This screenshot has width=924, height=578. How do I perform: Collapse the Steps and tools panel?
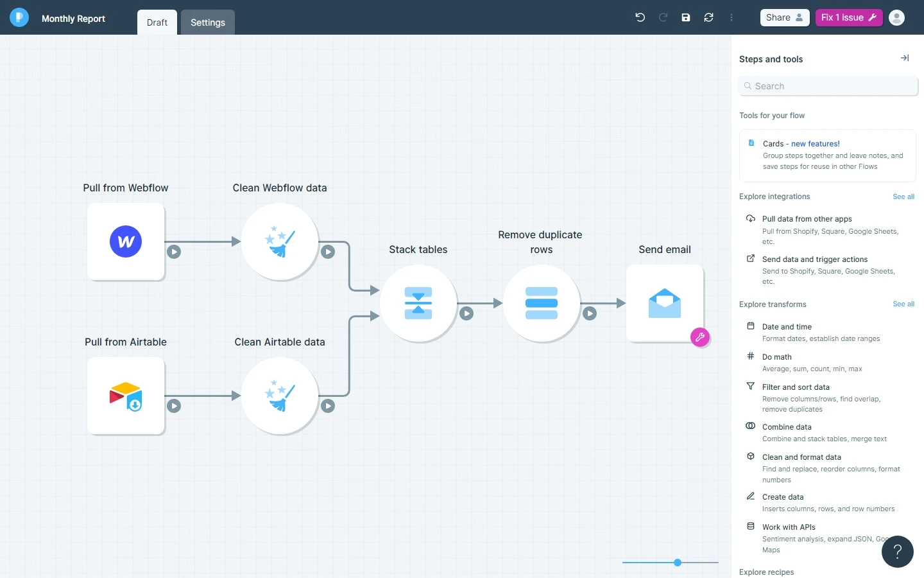tap(905, 58)
